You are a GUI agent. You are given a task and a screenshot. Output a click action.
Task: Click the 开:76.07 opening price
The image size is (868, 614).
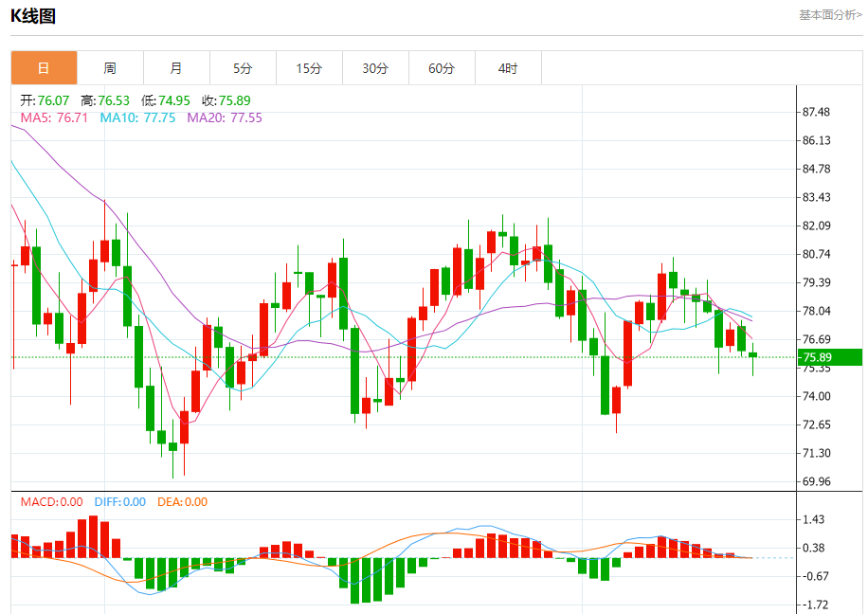[x=45, y=100]
